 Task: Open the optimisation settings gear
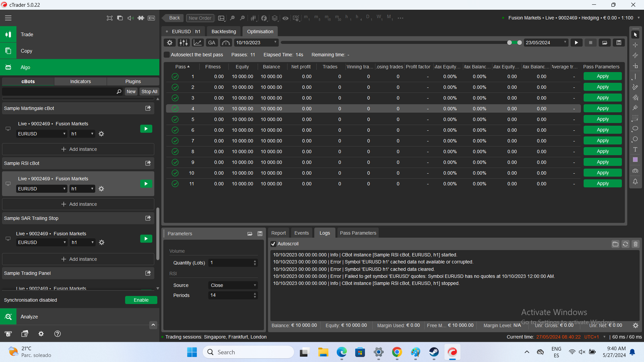(x=170, y=43)
